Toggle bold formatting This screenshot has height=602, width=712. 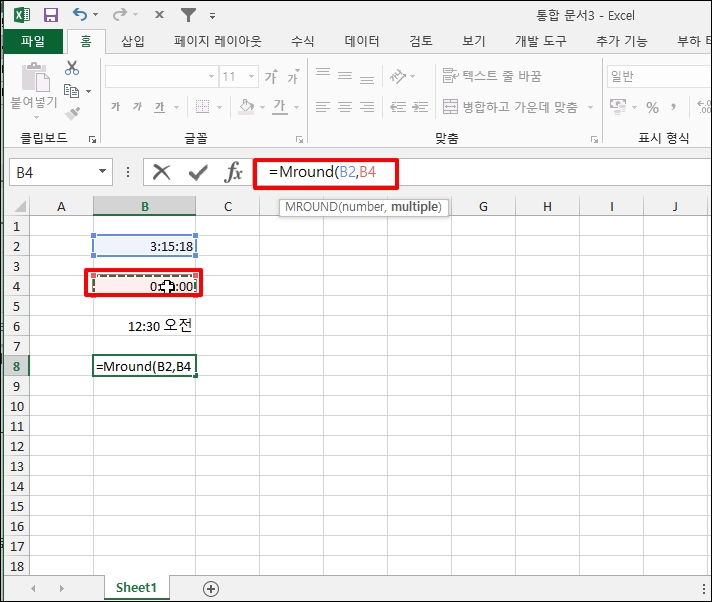coord(115,107)
